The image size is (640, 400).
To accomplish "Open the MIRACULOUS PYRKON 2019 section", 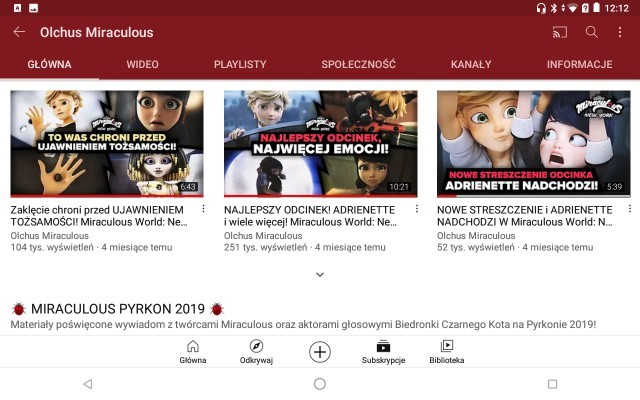I will [118, 309].
